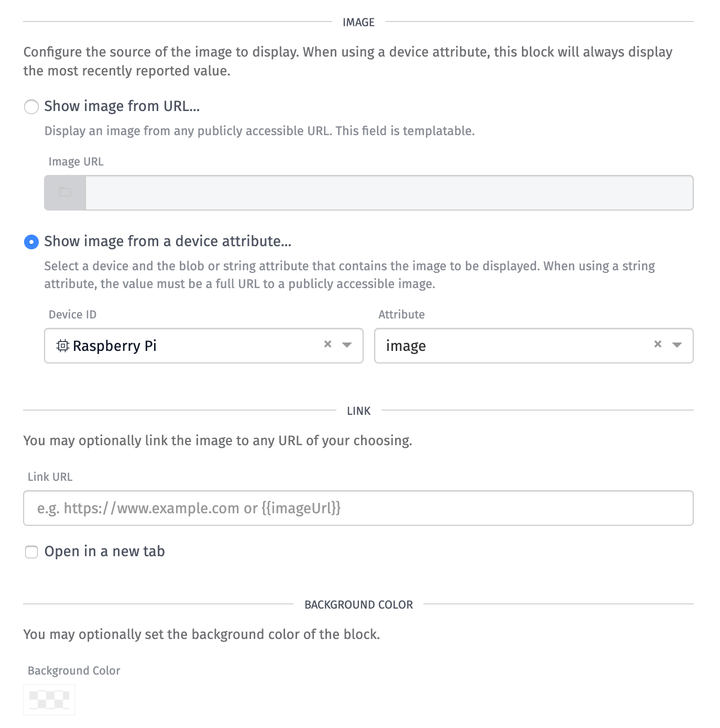Open the image attribute selector
Viewport: 720px width, 728px height.
pyautogui.click(x=534, y=346)
